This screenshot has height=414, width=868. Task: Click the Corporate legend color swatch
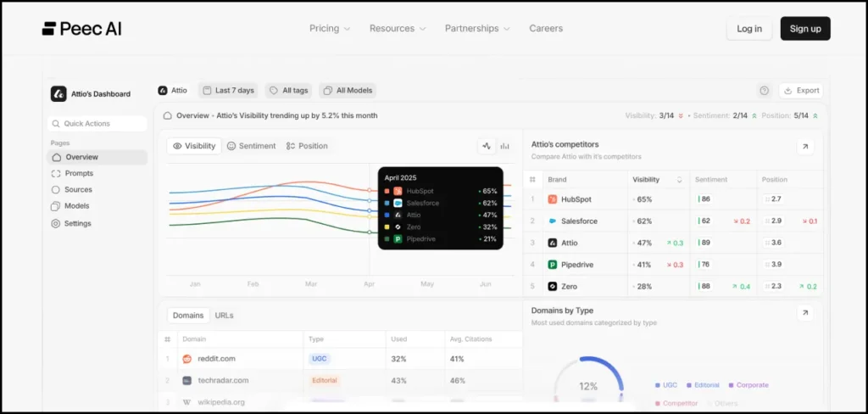pyautogui.click(x=731, y=385)
